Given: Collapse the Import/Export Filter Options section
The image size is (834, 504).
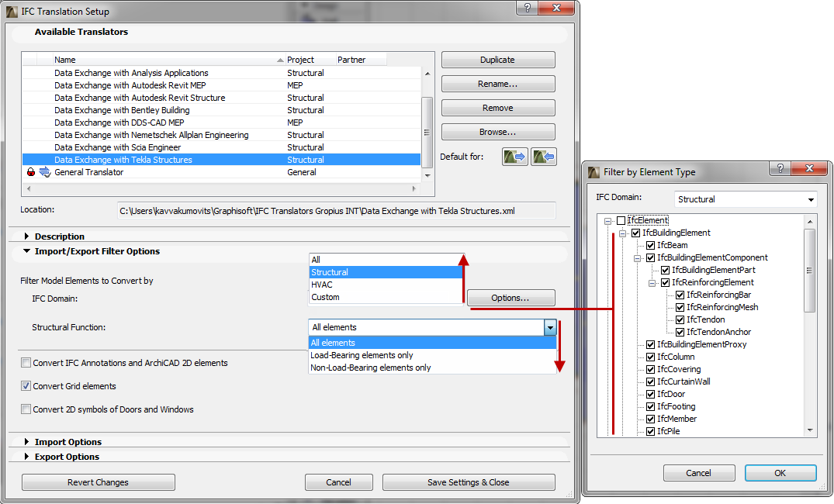Looking at the screenshot, I should click(x=26, y=251).
